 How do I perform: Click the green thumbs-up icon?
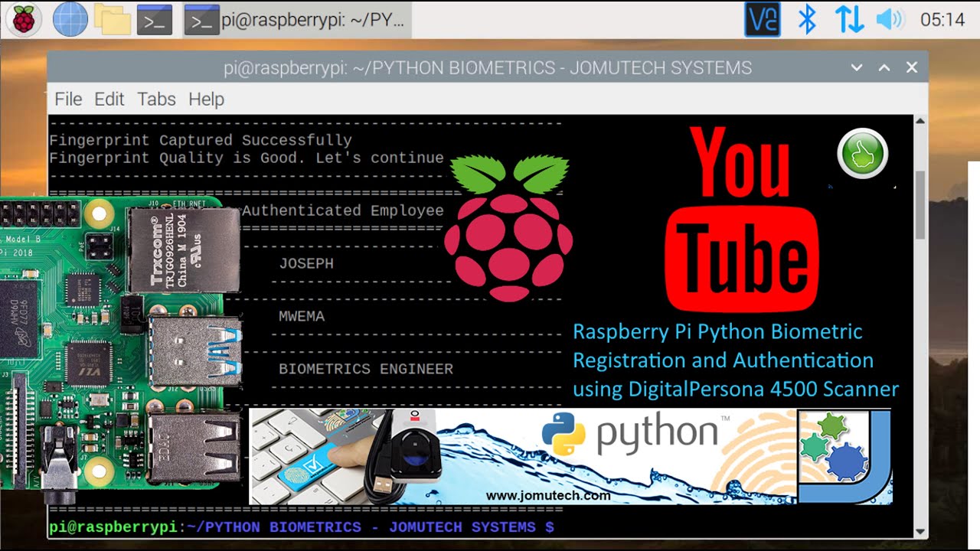click(x=863, y=154)
